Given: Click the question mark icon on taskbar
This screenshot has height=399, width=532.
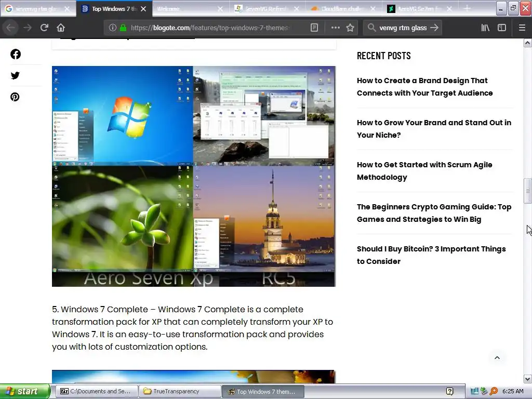Looking at the screenshot, I should pyautogui.click(x=449, y=392).
